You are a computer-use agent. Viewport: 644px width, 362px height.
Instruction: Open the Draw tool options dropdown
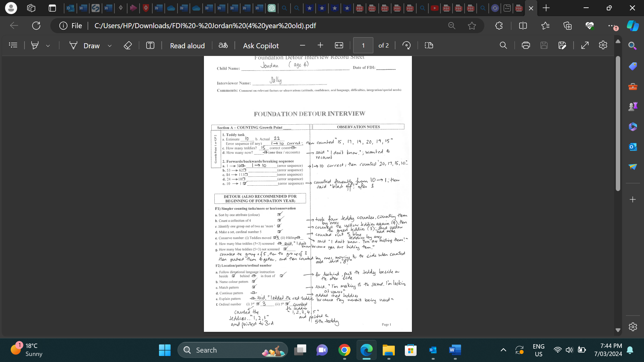tap(110, 45)
